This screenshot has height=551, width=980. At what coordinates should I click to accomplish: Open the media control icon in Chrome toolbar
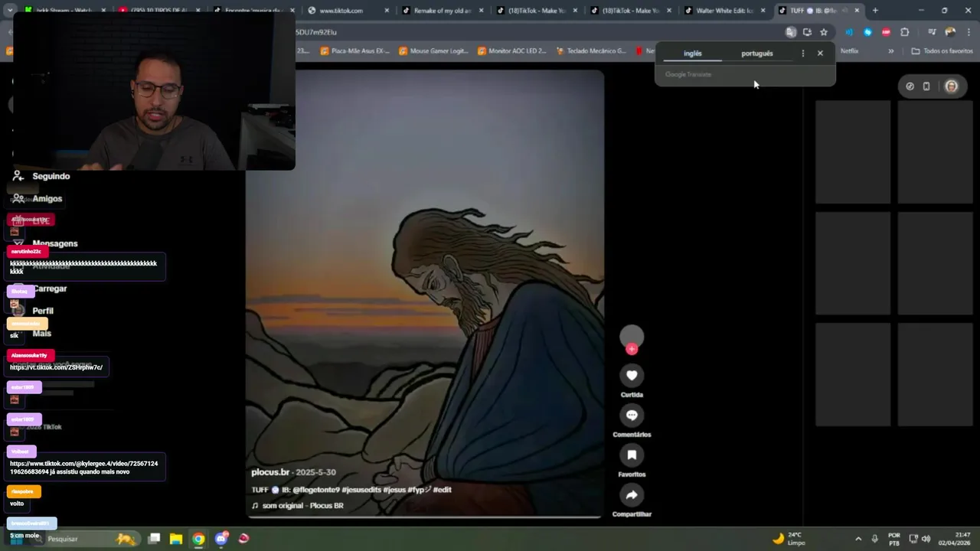click(932, 32)
